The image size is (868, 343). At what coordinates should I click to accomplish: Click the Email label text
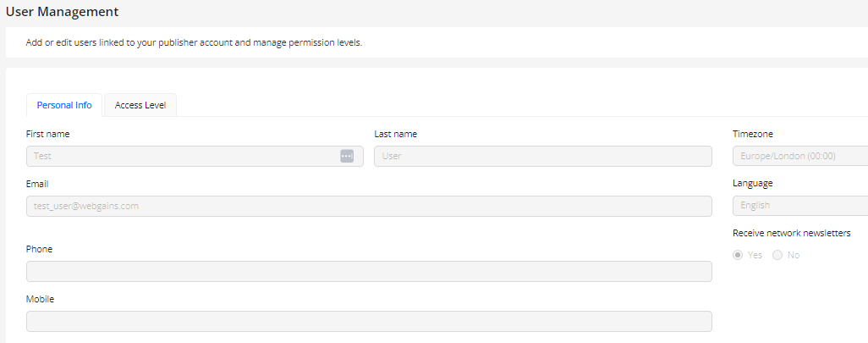pyautogui.click(x=37, y=183)
